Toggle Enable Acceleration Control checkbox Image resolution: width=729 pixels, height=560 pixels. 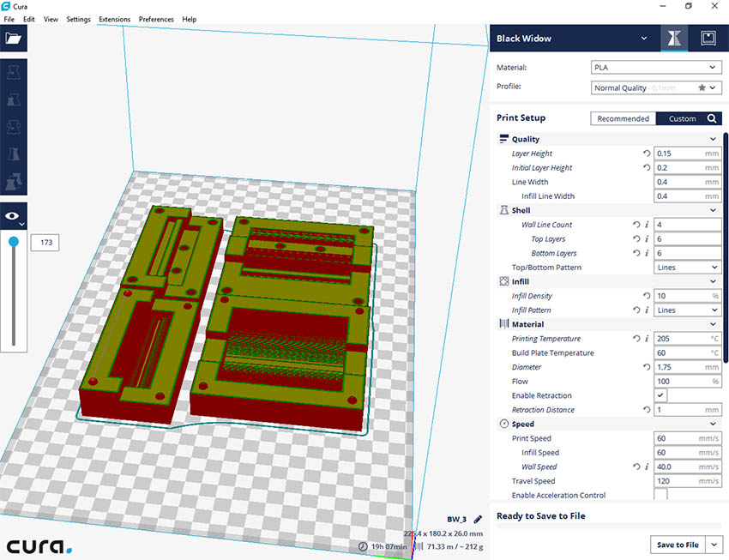click(660, 495)
